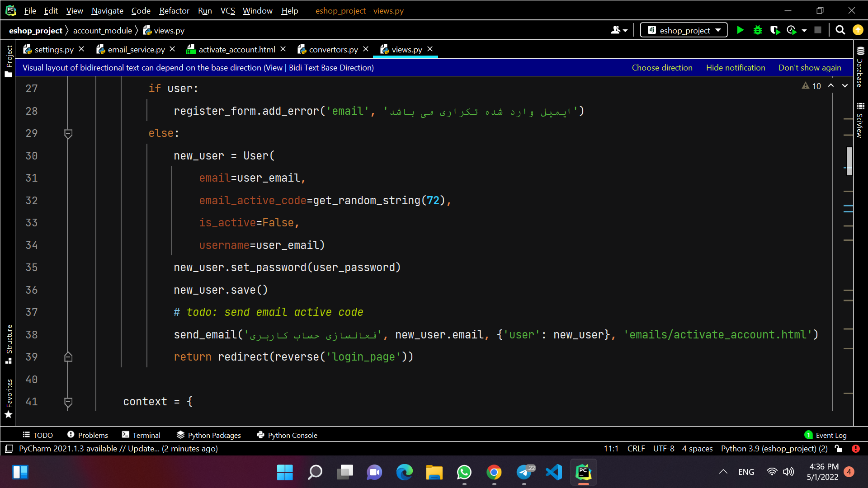
Task: Open Search Everywhere via the magnifier icon
Action: [x=840, y=30]
